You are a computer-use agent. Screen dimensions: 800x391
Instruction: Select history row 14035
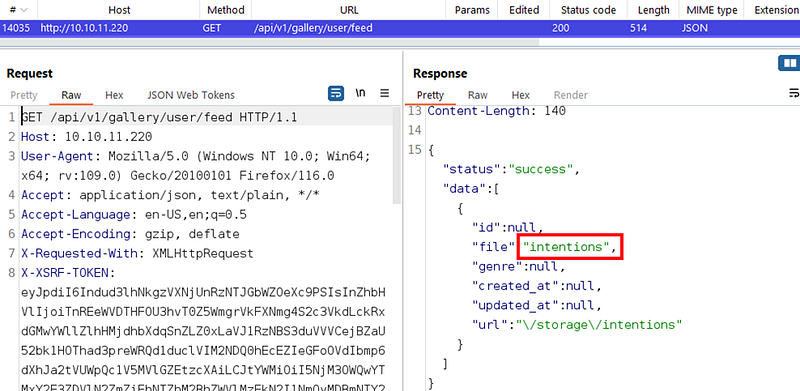[400, 28]
